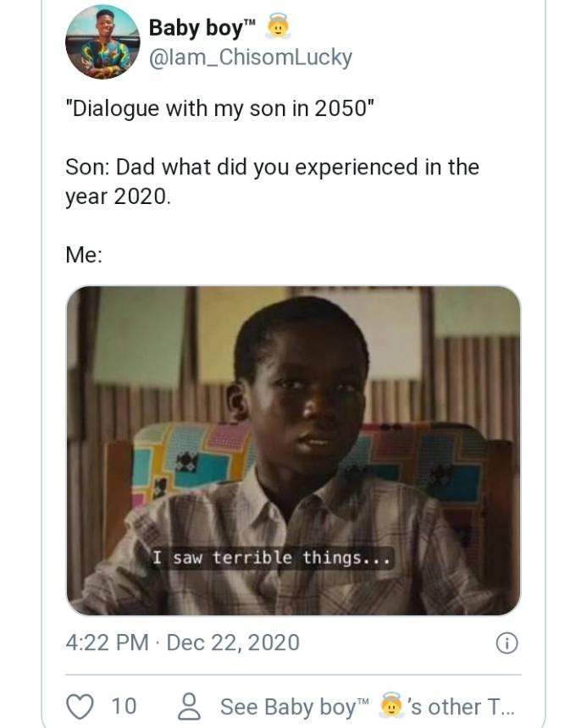The height and width of the screenshot is (728, 587).
Task: Click the "Dec 22, 2020" date
Action: [x=233, y=643]
